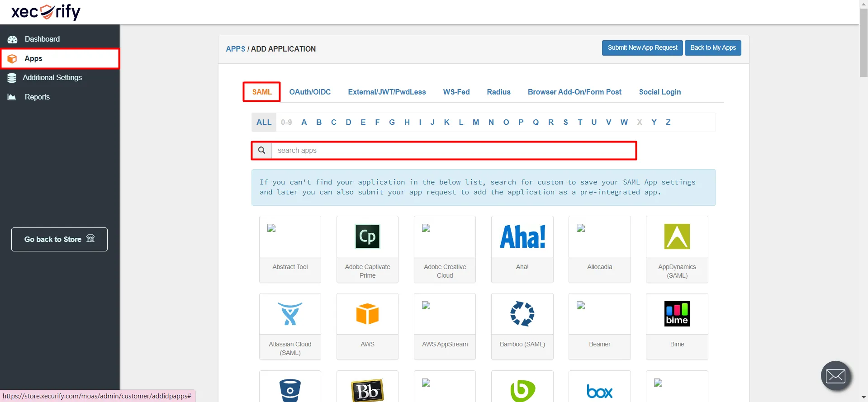Switch to the Social Login tab
Viewport: 868px width, 402px height.
659,92
